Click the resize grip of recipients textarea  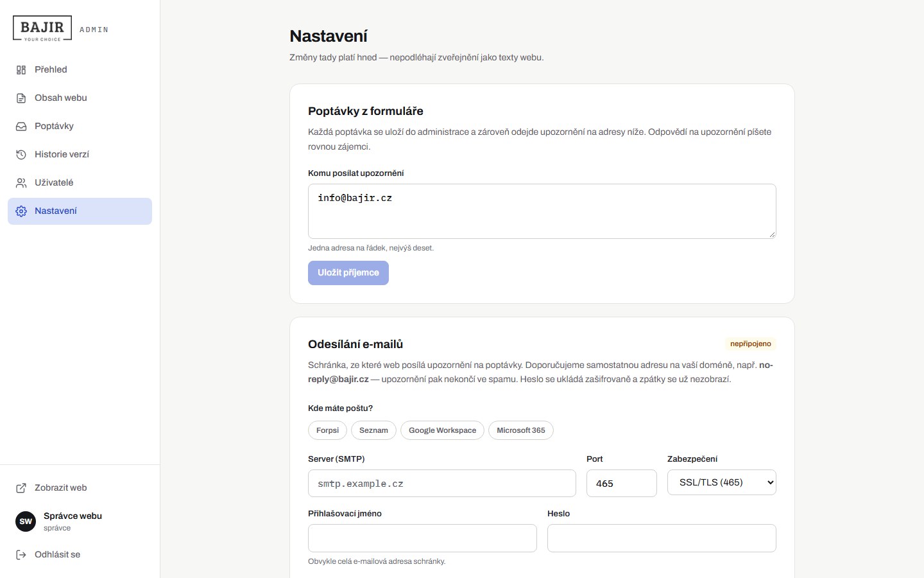(772, 234)
